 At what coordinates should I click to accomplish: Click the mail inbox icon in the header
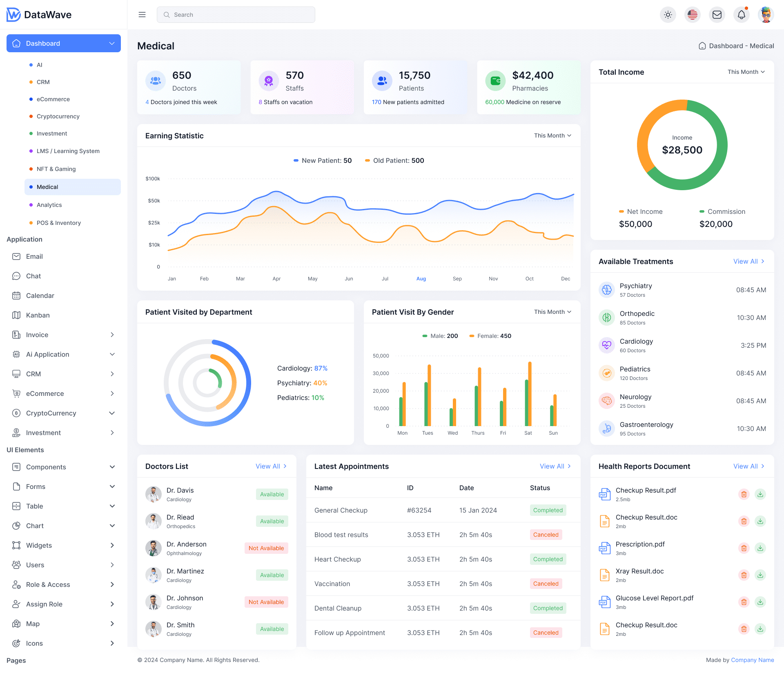717,14
